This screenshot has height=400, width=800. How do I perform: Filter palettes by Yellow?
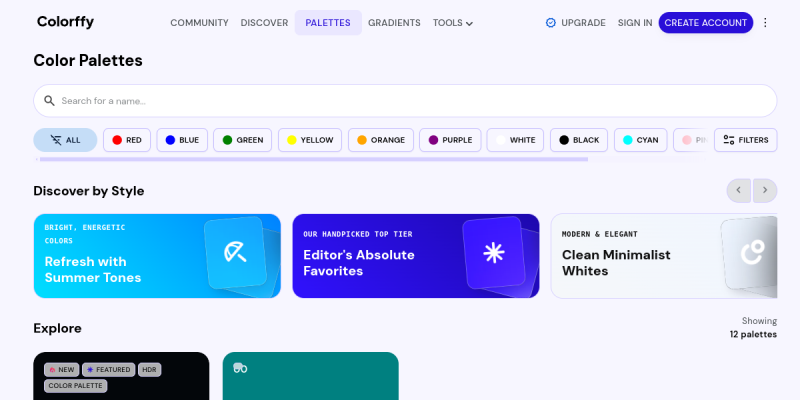tap(310, 140)
